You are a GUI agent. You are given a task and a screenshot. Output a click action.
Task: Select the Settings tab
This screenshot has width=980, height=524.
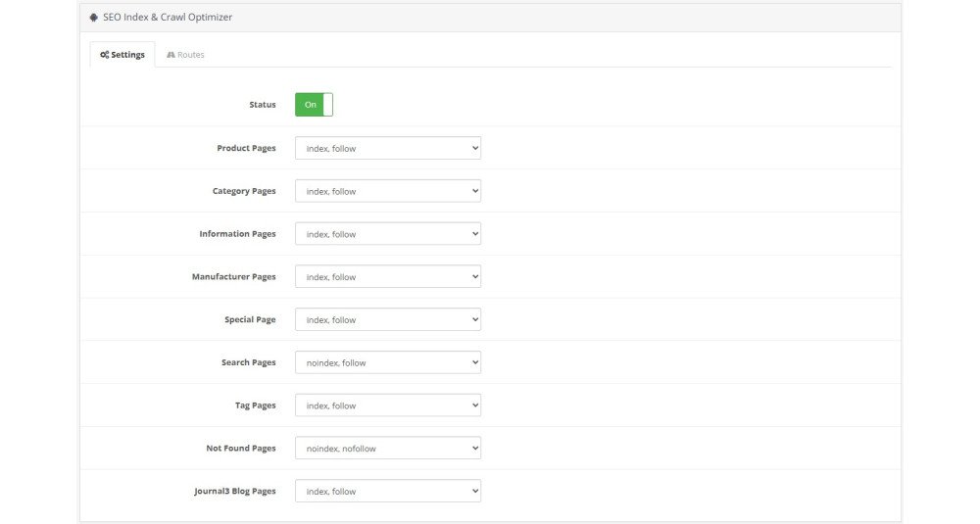tap(122, 55)
